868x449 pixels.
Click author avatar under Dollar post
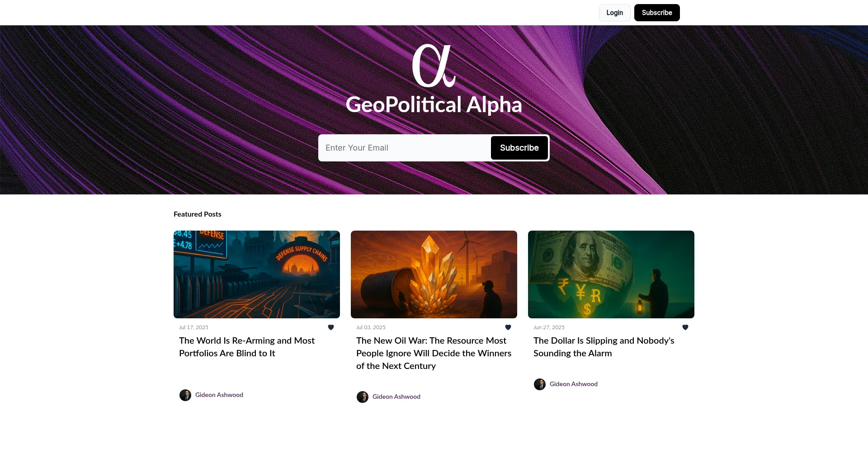540,384
